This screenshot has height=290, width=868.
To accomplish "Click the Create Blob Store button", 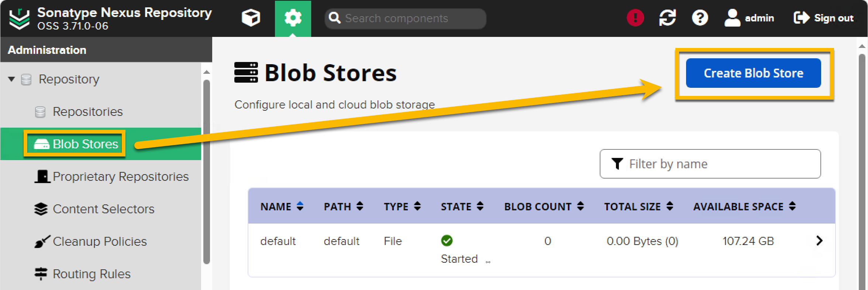I will (753, 73).
